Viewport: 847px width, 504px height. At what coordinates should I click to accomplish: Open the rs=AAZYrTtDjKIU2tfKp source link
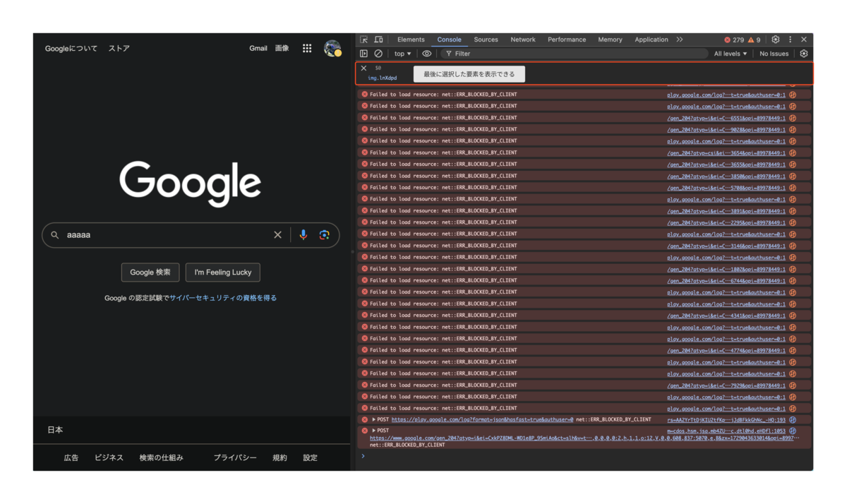726,420
